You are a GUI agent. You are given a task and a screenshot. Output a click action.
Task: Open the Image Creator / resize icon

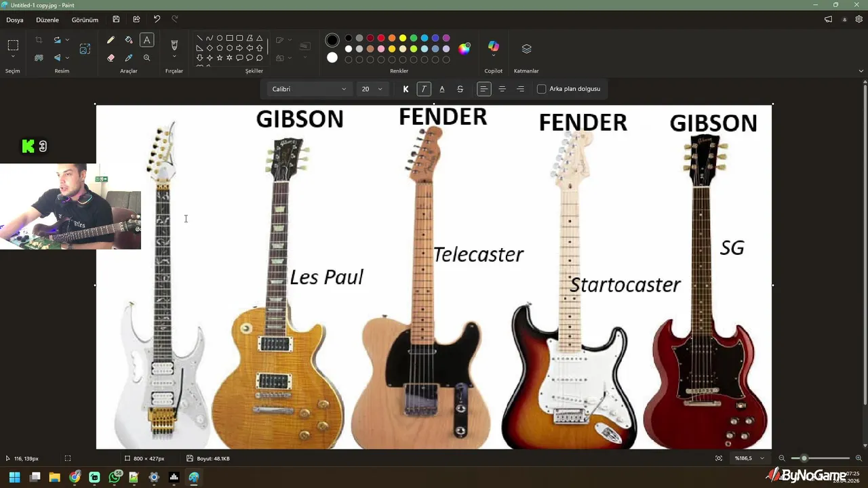pos(85,49)
